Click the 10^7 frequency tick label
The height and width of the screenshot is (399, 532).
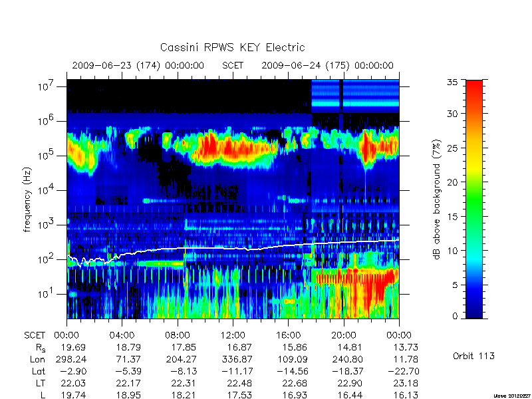(46, 86)
